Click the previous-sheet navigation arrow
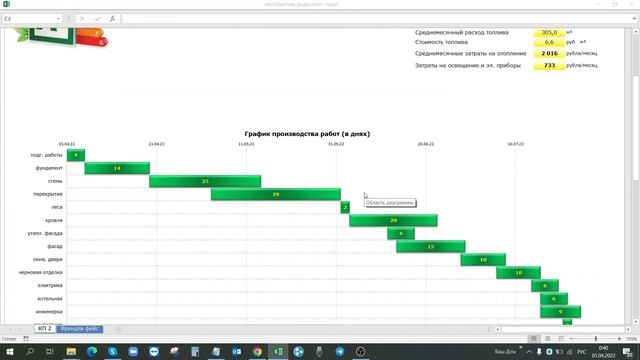 [10, 329]
